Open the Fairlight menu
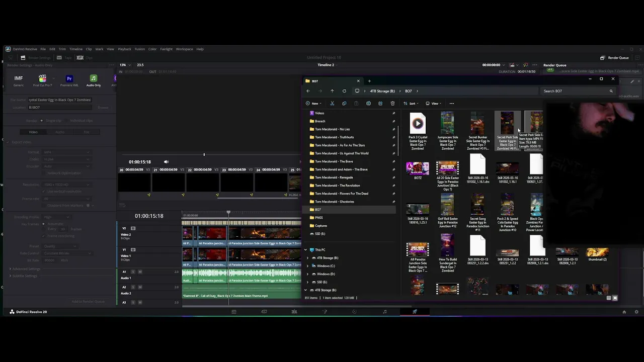The image size is (644, 362). coord(166,49)
